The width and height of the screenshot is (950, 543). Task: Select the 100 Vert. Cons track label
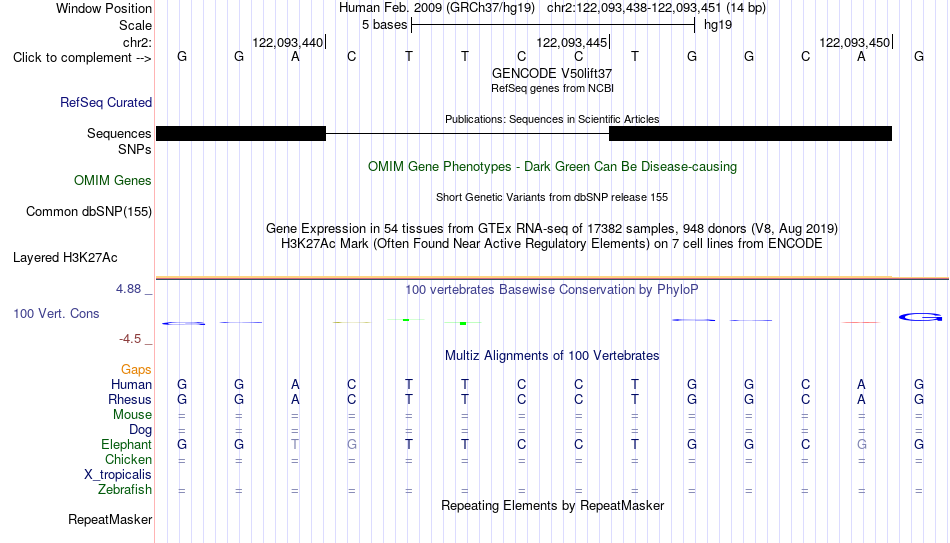[x=56, y=313]
